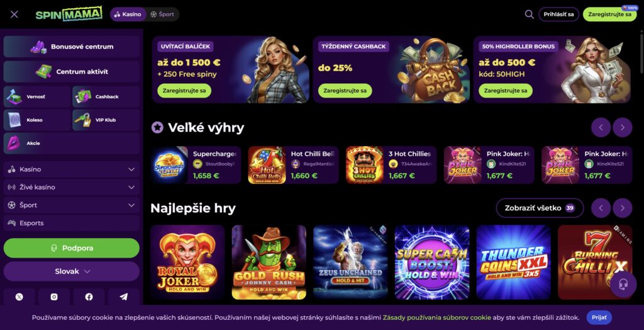The height and width of the screenshot is (330, 644).
Task: Open the X social media link
Action: tap(19, 297)
